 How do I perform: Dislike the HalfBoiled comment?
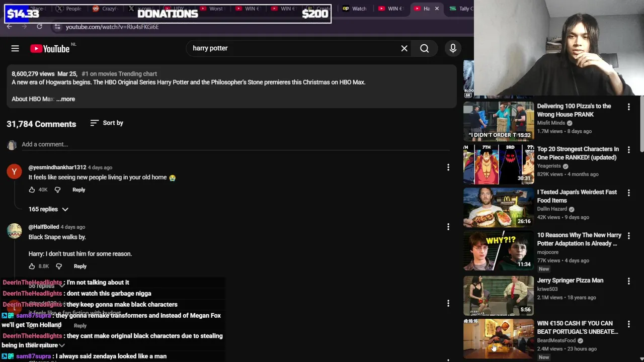(58, 266)
